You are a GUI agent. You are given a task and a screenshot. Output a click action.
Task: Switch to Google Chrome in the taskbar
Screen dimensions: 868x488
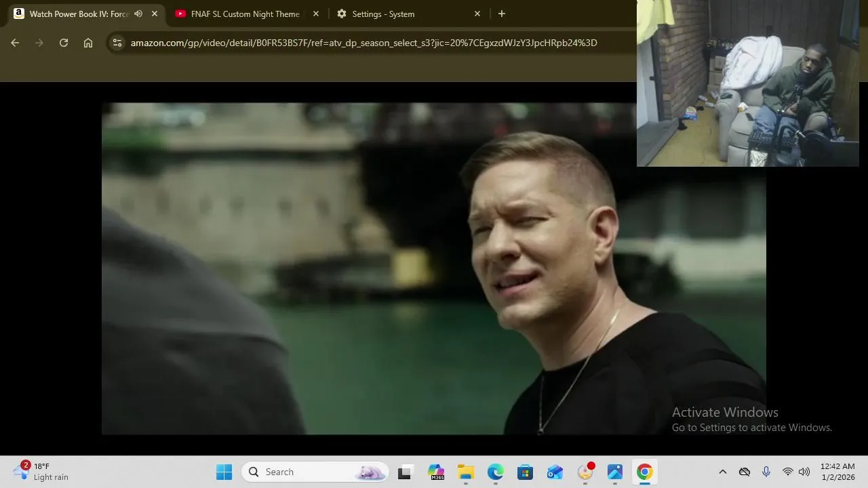(645, 472)
